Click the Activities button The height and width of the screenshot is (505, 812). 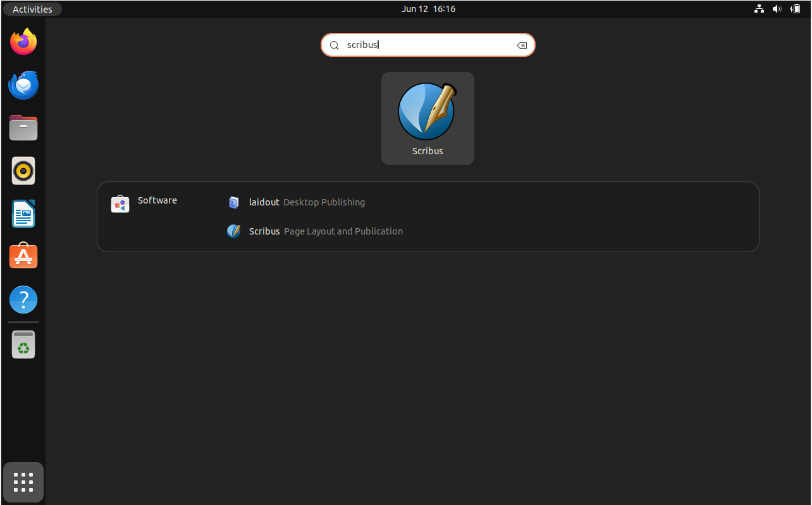coord(32,9)
